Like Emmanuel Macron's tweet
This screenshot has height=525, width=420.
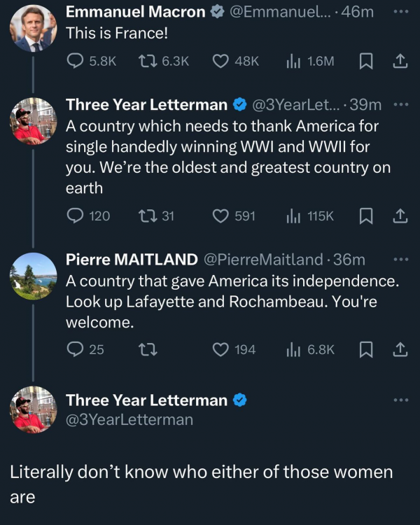point(221,61)
